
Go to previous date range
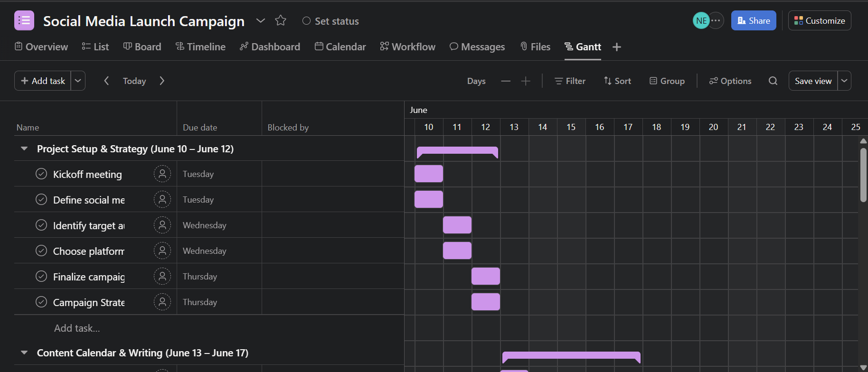click(106, 81)
